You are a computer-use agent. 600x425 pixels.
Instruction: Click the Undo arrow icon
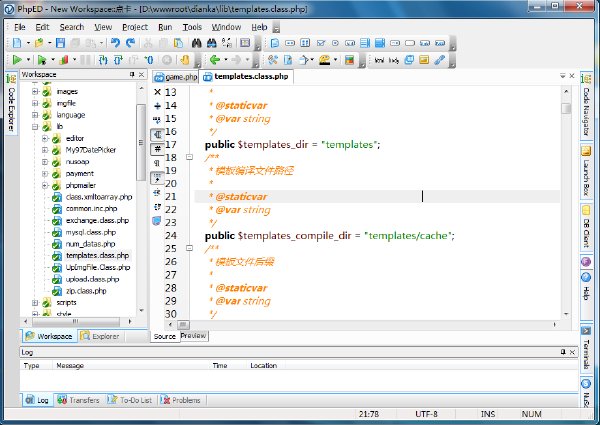point(115,43)
